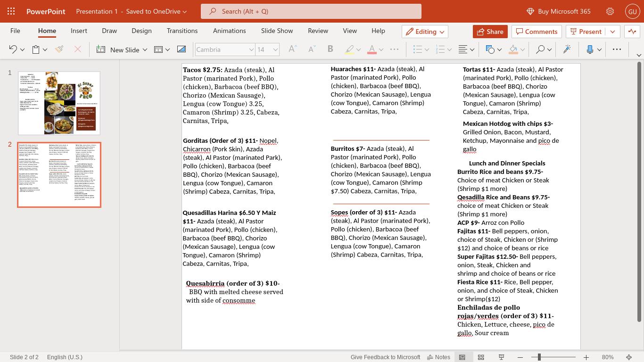This screenshot has width=644, height=362.
Task: Toggle Normal view in status bar
Action: coord(462,357)
